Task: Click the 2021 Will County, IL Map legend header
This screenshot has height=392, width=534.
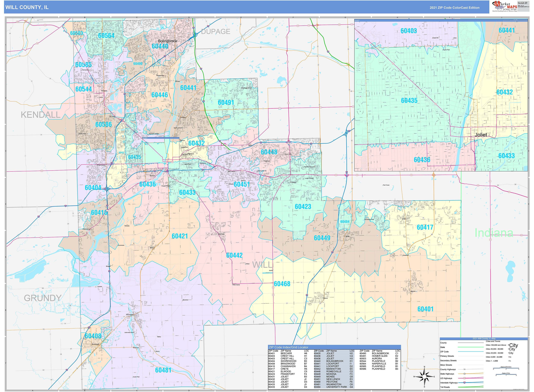Action: point(484,339)
